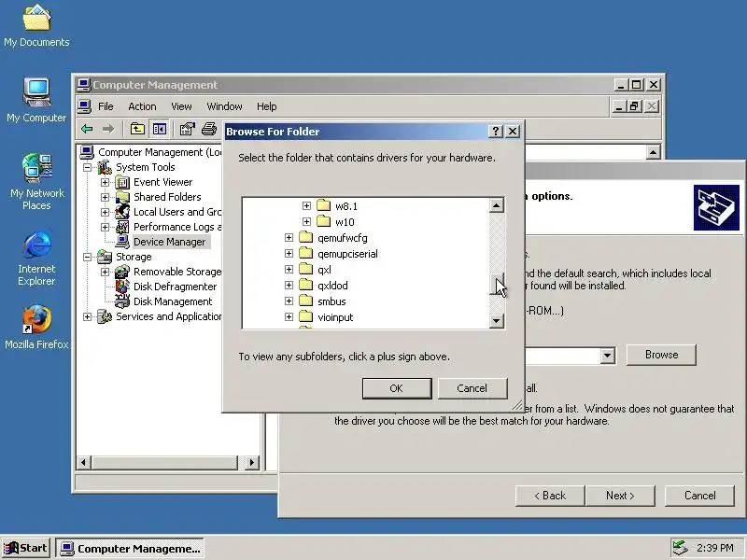Select Disk Management in console tree

click(x=173, y=301)
